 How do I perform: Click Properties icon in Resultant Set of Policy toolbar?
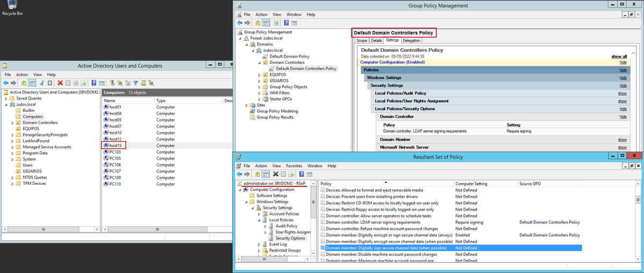coord(283,174)
